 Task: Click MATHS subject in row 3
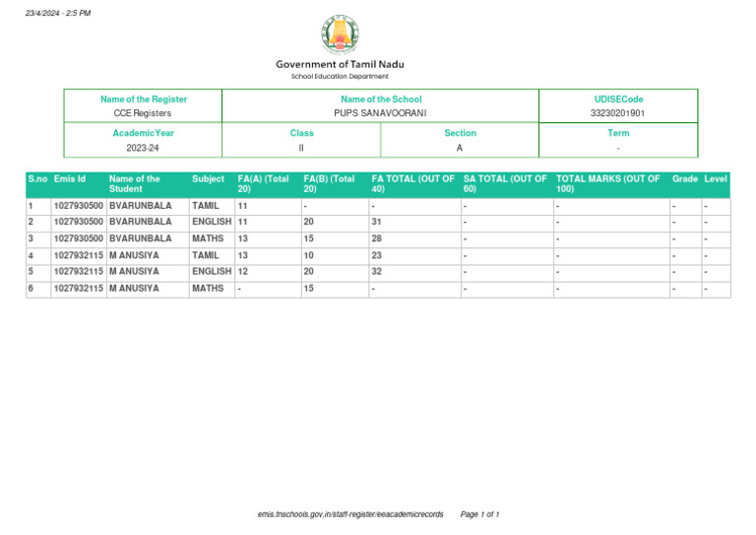pos(208,238)
